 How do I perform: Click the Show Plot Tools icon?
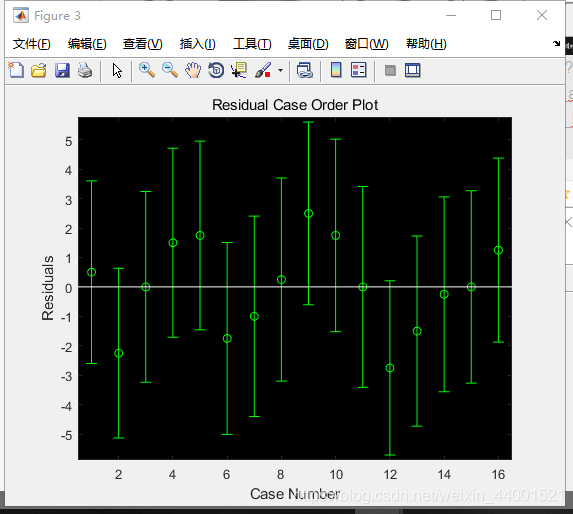point(413,70)
